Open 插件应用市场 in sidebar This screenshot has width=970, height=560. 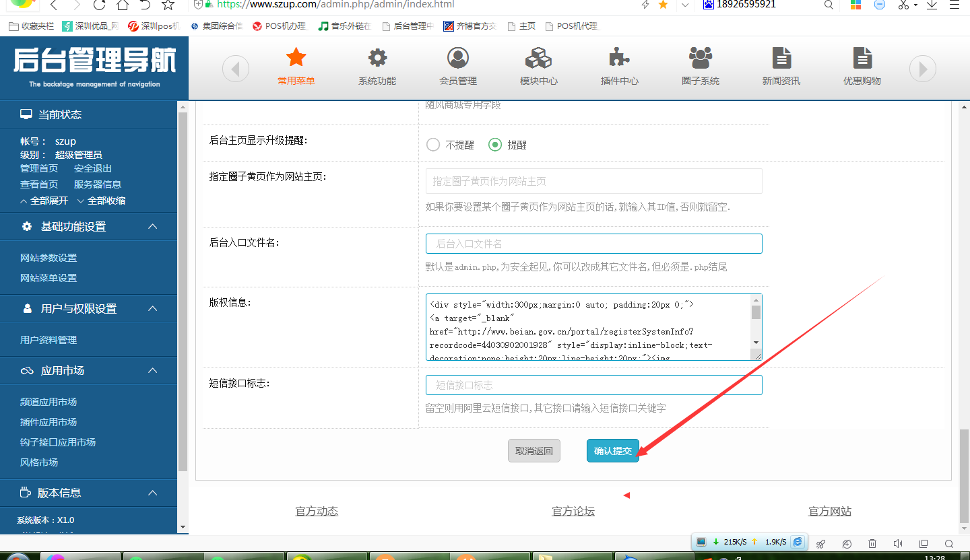click(x=48, y=422)
